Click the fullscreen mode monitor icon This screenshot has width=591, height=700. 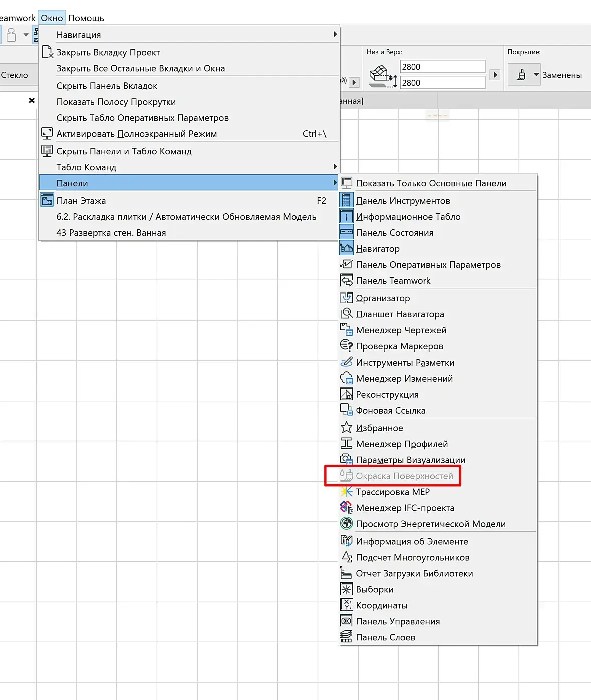coord(47,134)
